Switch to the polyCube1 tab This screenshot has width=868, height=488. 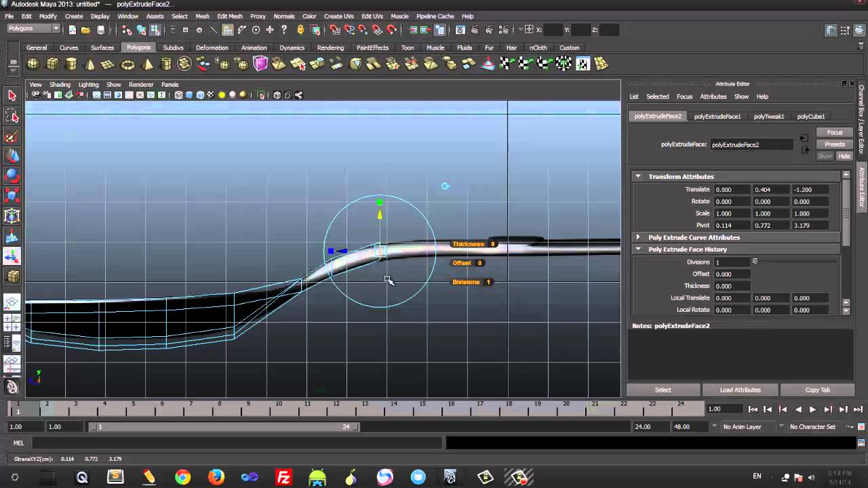click(810, 117)
